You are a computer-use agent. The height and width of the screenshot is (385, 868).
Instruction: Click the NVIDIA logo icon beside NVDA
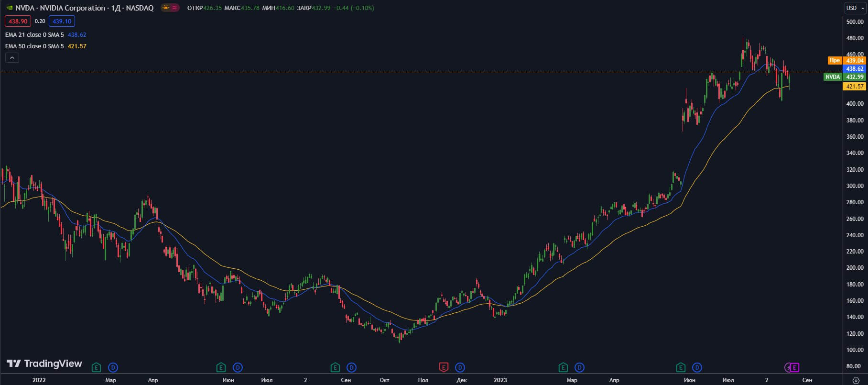pos(9,8)
